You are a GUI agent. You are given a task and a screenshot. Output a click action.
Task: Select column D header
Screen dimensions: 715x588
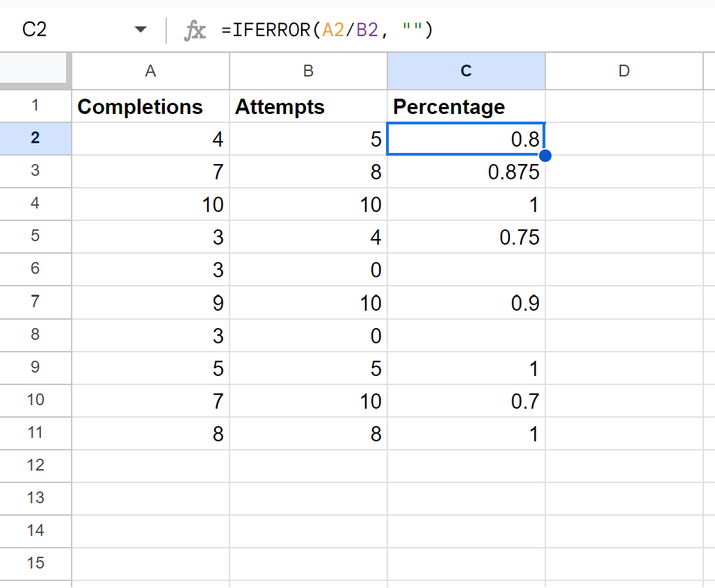point(624,71)
